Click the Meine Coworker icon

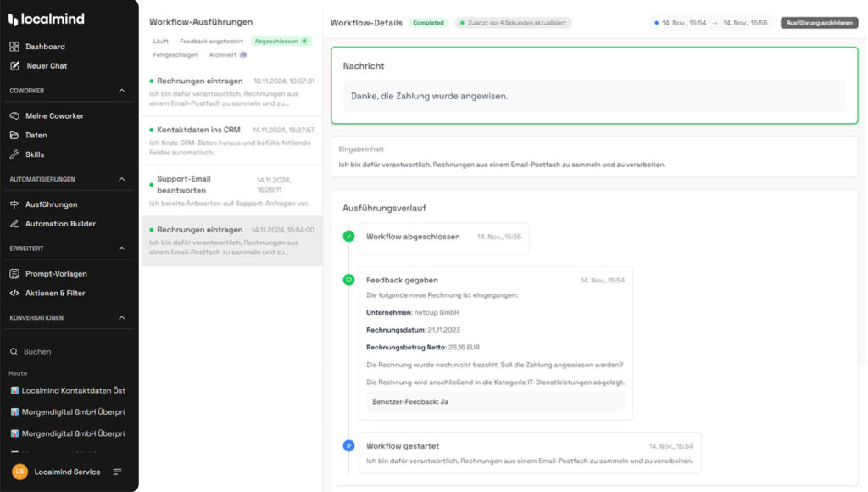tap(14, 116)
